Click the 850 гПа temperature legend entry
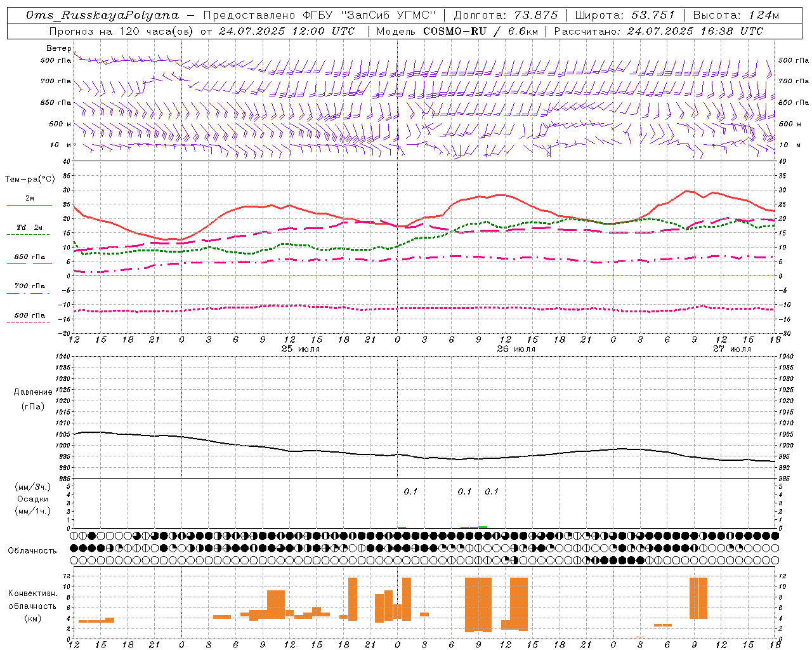 (30, 257)
